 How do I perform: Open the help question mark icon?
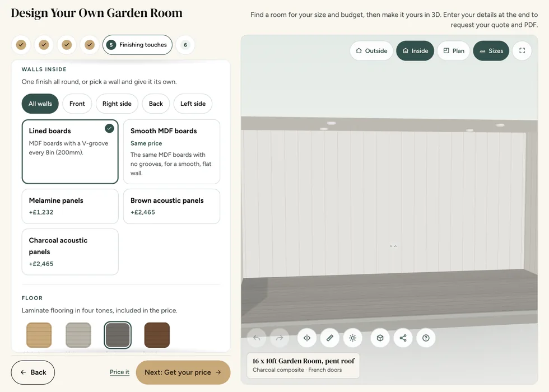tap(426, 338)
